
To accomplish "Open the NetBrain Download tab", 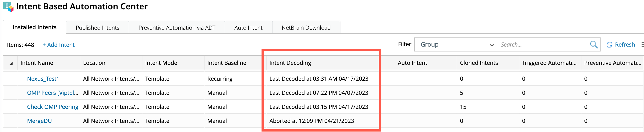I will [306, 28].
